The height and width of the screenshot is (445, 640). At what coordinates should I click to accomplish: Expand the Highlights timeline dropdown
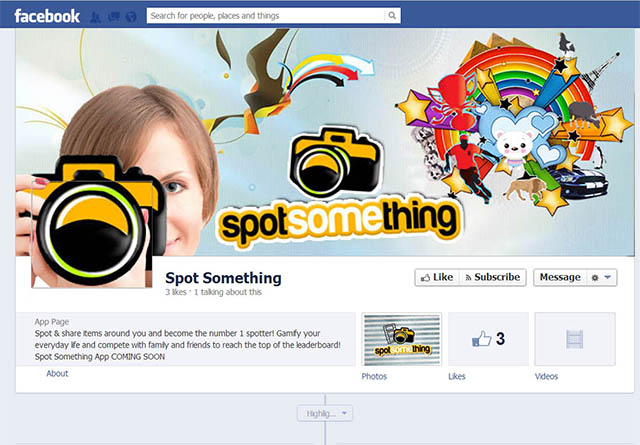click(325, 414)
